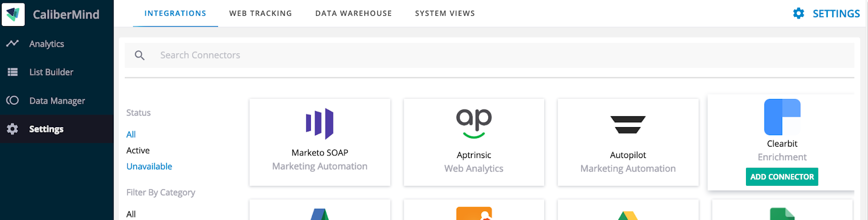Click the Enrichment label under Clearbit

point(782,157)
